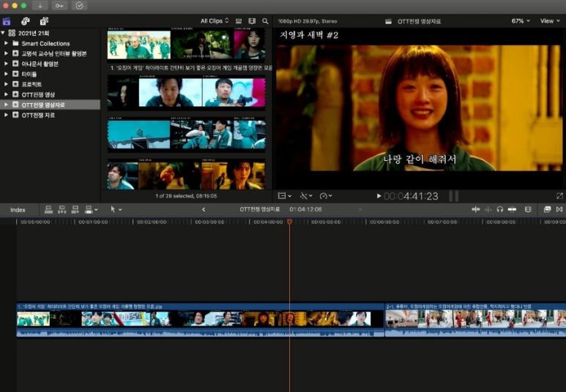566x392 pixels.
Task: Select the Smart Collections row
Action: (x=51, y=43)
